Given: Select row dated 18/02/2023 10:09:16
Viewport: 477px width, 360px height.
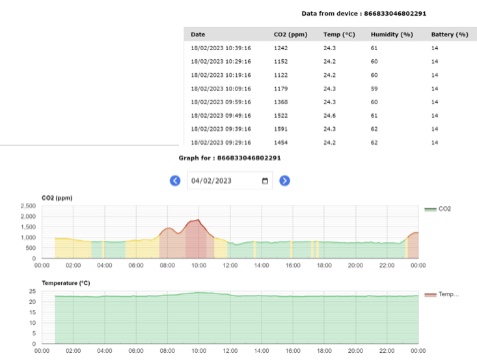Looking at the screenshot, I should [330, 89].
